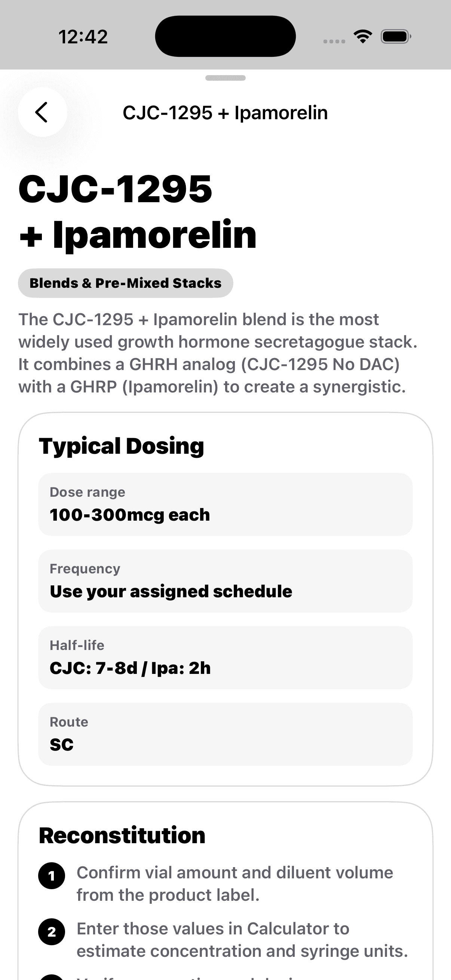451x980 pixels.
Task: Tap the large CJC-1295 + Ipamorelin headline
Action: coord(137,212)
